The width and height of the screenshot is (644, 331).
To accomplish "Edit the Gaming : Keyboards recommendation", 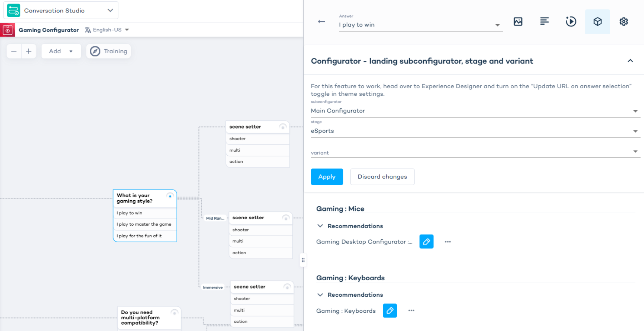I will point(390,311).
